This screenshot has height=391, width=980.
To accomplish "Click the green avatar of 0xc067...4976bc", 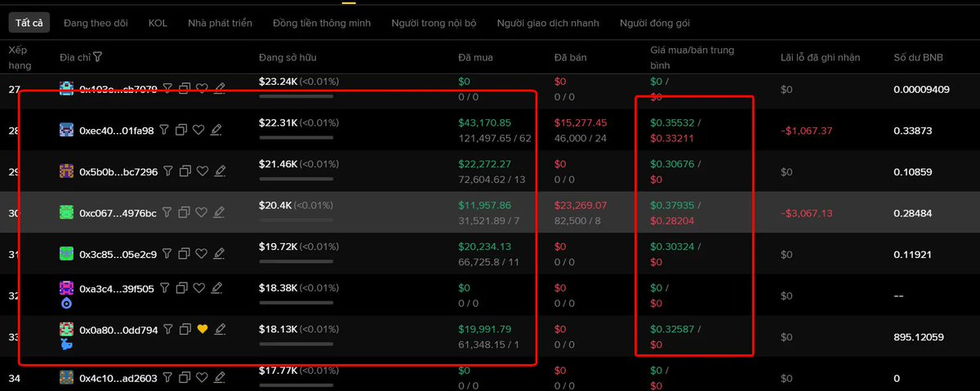I will click(x=67, y=212).
